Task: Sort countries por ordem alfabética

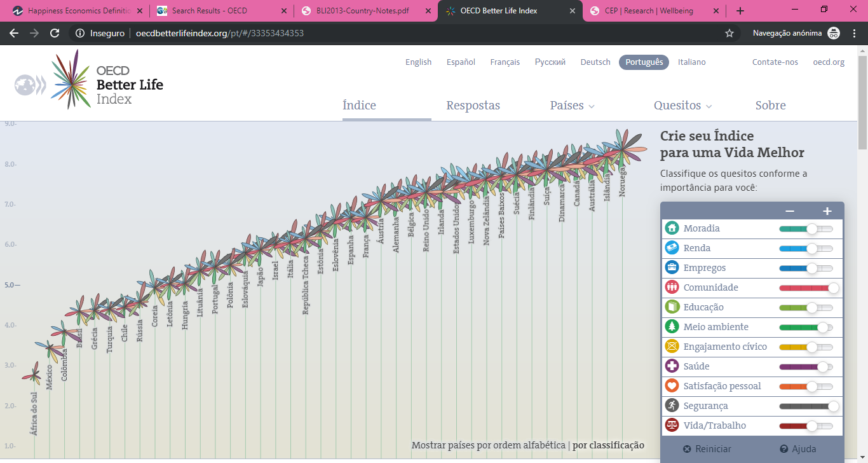Action: point(489,445)
